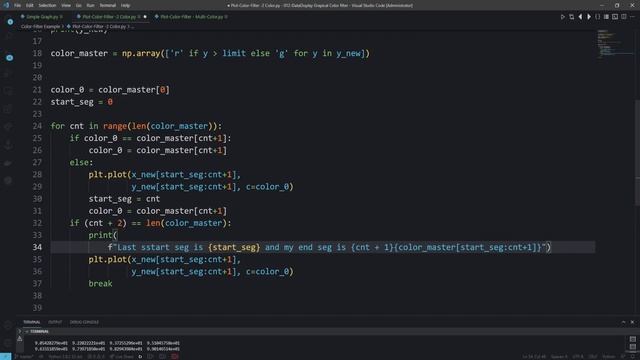Click the VS Code logo icon
This screenshot has height=360, width=640.
tap(6, 5)
